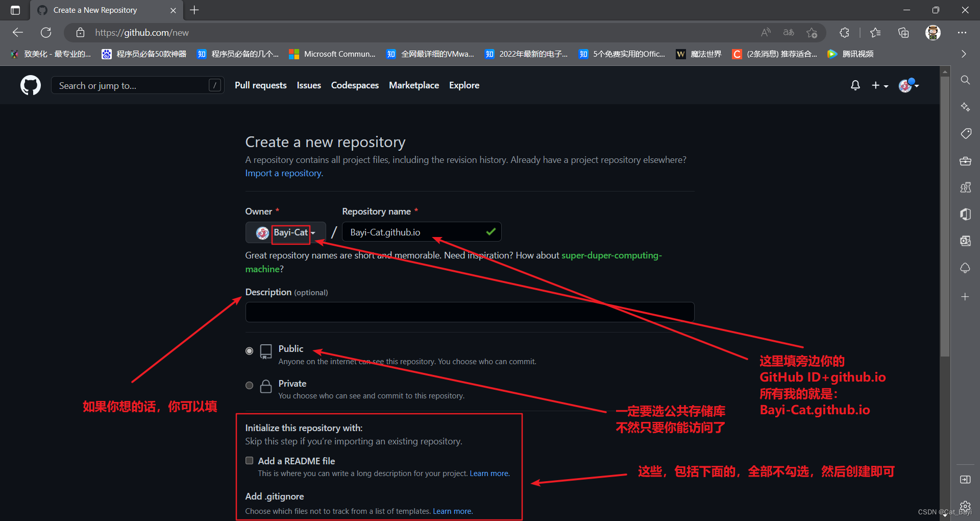Check Add a README file
Image resolution: width=980 pixels, height=521 pixels.
click(x=249, y=461)
